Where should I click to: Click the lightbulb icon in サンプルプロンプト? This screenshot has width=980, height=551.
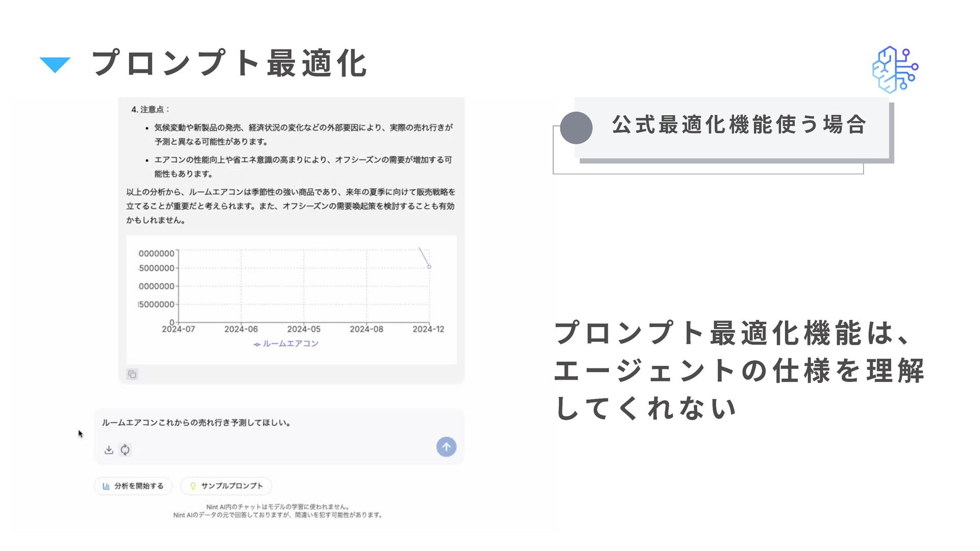193,486
